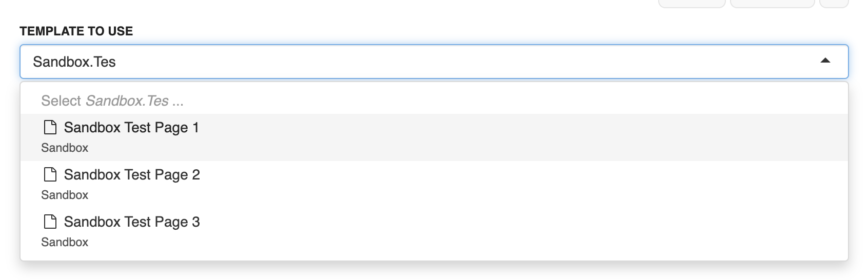868x280 pixels.
Task: Click the widest cut-off button above the field
Action: (772, 4)
